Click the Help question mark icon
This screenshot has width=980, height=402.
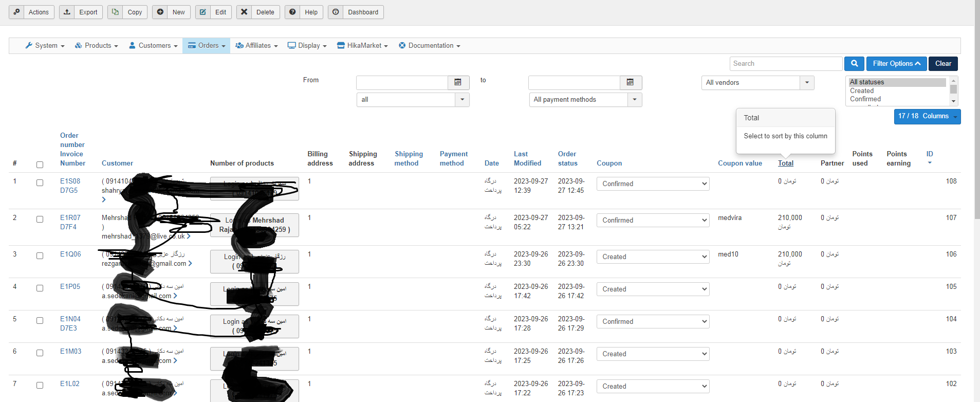pos(292,12)
